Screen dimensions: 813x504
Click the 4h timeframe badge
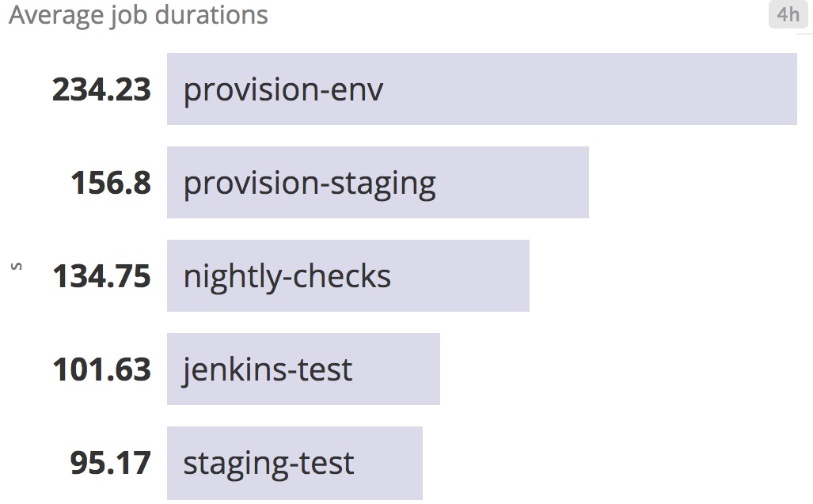point(788,14)
